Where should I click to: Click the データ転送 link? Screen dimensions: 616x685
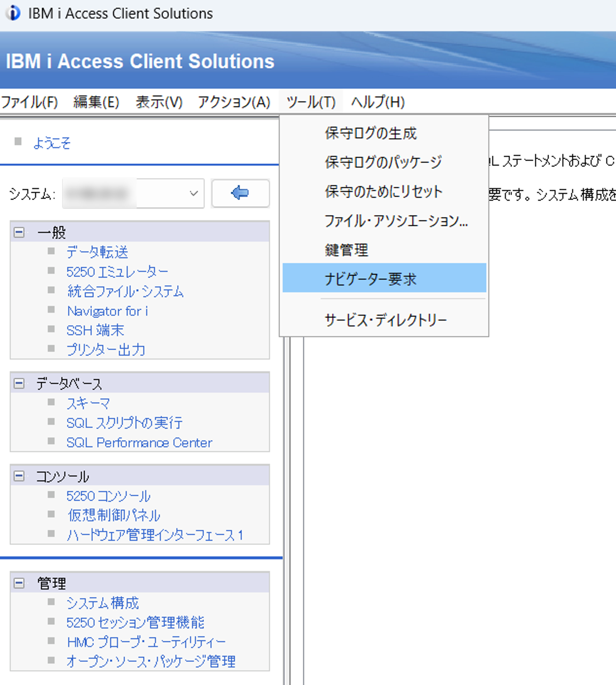(98, 252)
